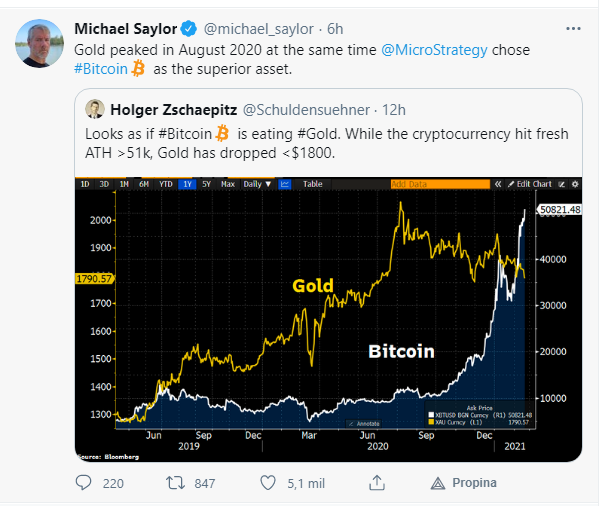The height and width of the screenshot is (506, 608).
Task: Open the #Bitcoin hashtag in Saylor's tweet
Action: point(100,68)
